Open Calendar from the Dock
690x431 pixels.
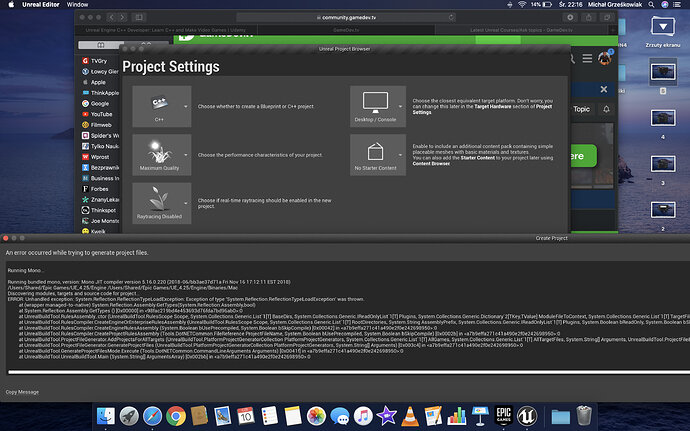click(x=246, y=416)
